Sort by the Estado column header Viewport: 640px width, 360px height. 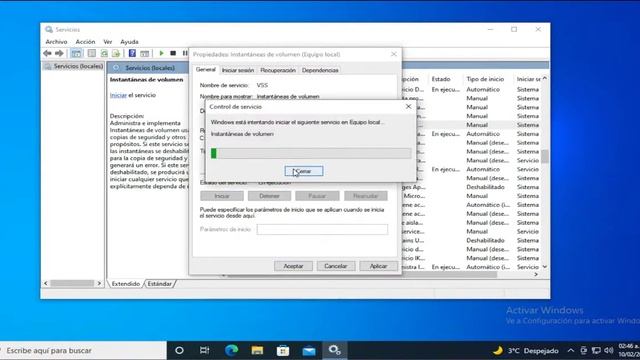[441, 79]
